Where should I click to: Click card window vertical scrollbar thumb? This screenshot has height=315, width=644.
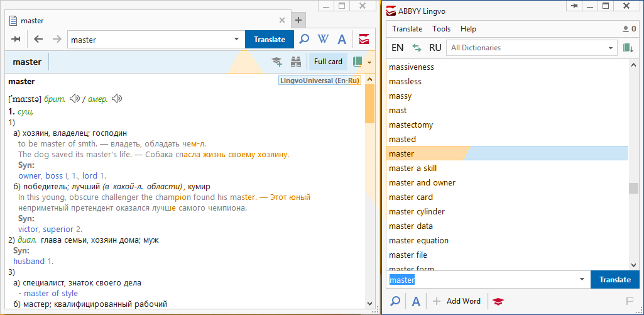369,104
